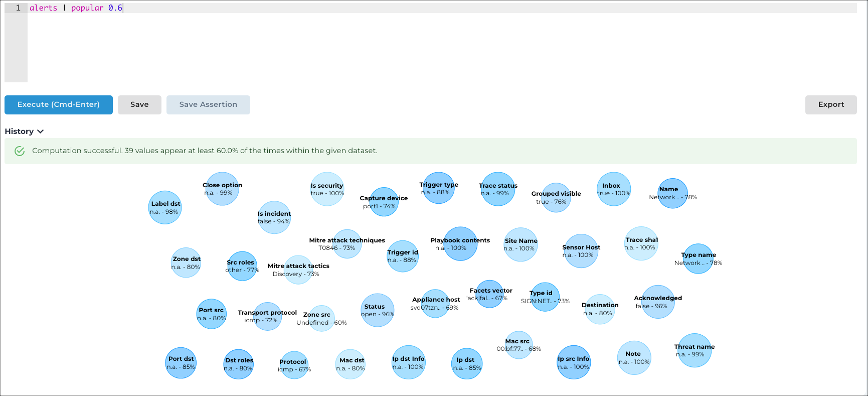
Task: Select the Facets vector bubble
Action: [490, 294]
